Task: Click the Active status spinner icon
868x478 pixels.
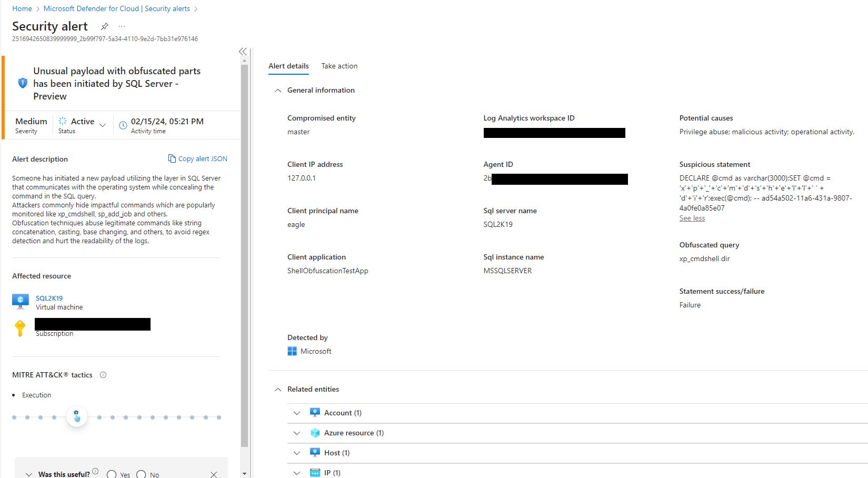Action: tap(63, 121)
